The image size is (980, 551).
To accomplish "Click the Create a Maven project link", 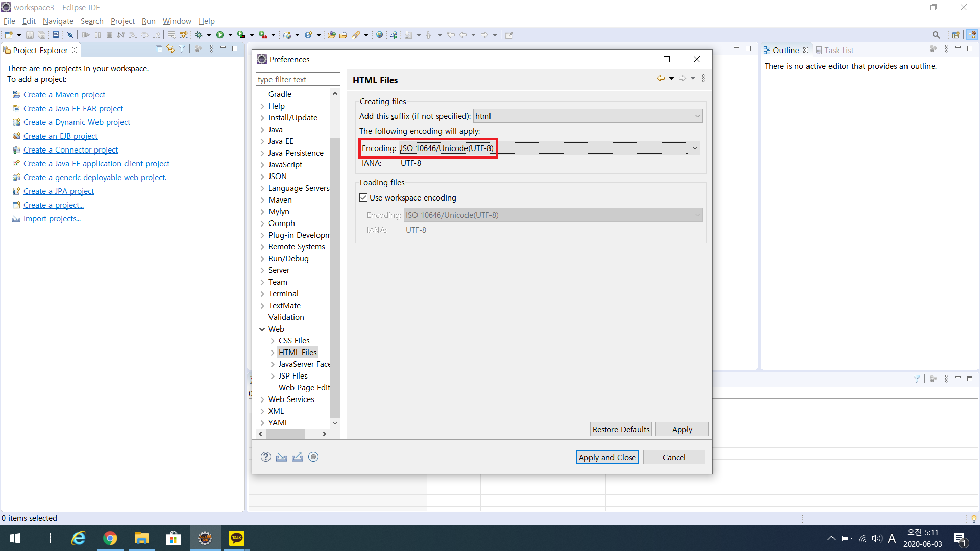I will [64, 94].
